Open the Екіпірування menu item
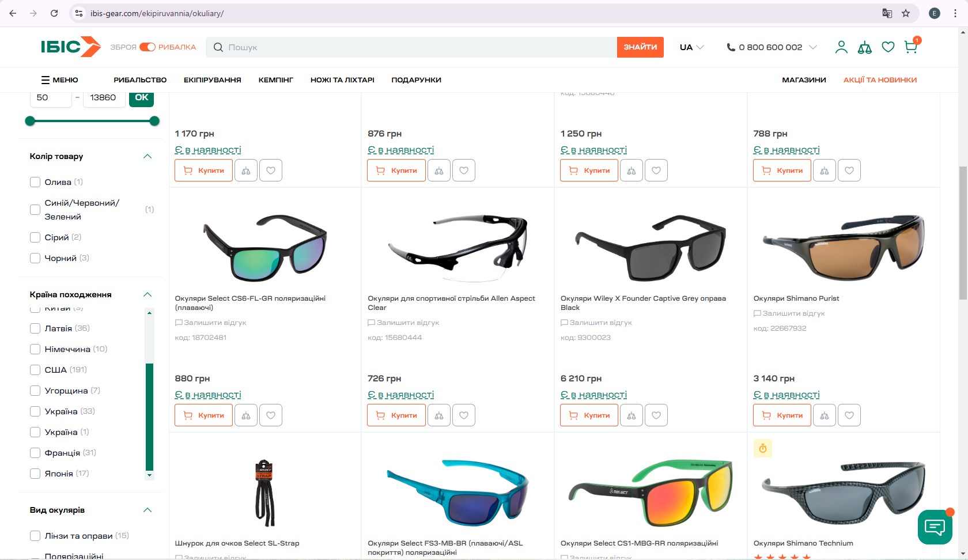Viewport: 968px width, 560px height. click(212, 80)
